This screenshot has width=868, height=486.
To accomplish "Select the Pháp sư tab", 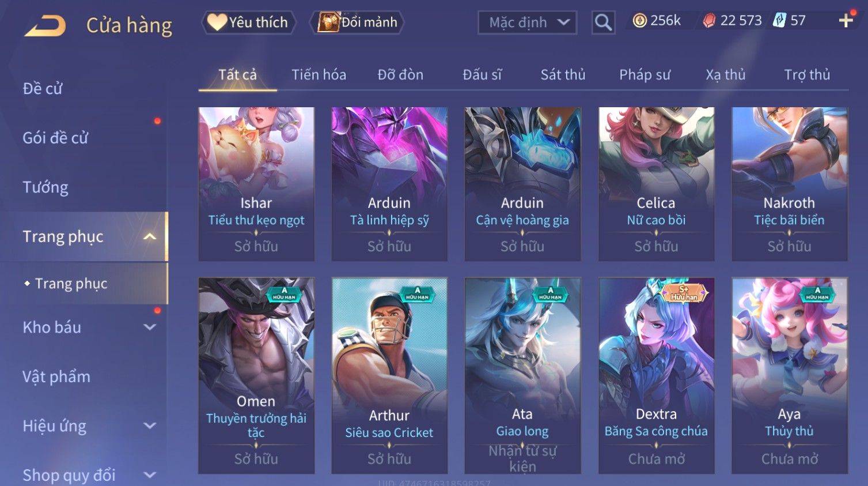I will pyautogui.click(x=645, y=75).
